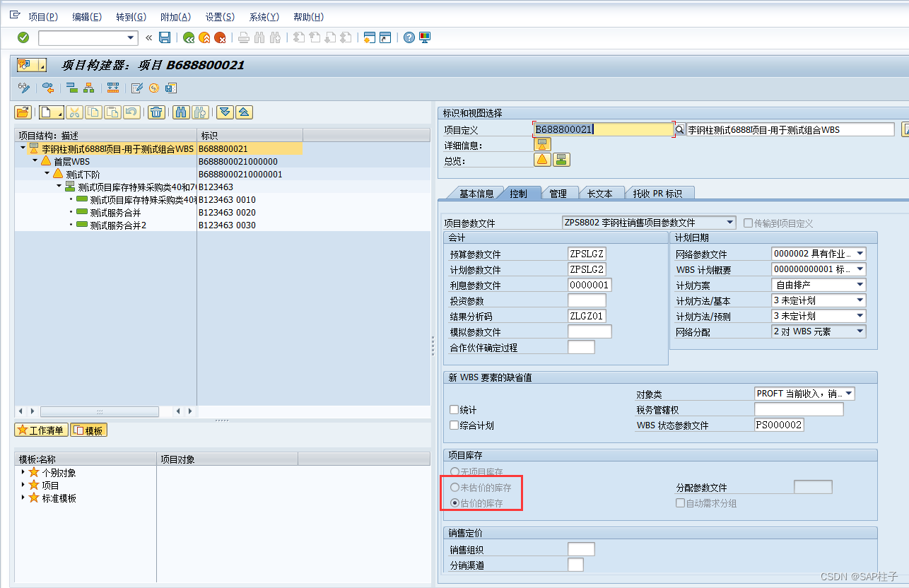Click the Save floppy disk icon
The width and height of the screenshot is (909, 588).
[x=165, y=37]
